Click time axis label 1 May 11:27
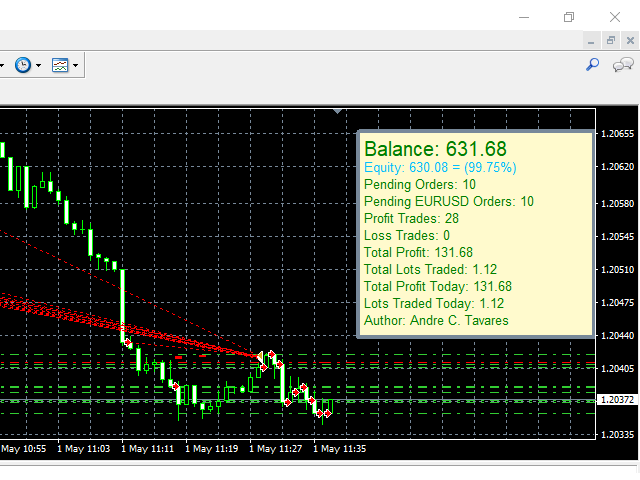Image resolution: width=640 pixels, height=480 pixels. [x=276, y=449]
